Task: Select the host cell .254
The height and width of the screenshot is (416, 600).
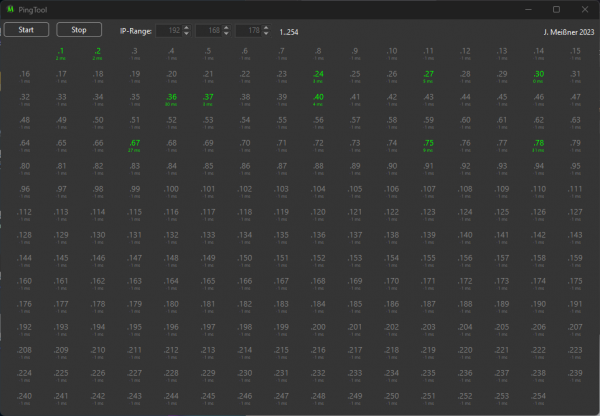Action: click(x=538, y=399)
